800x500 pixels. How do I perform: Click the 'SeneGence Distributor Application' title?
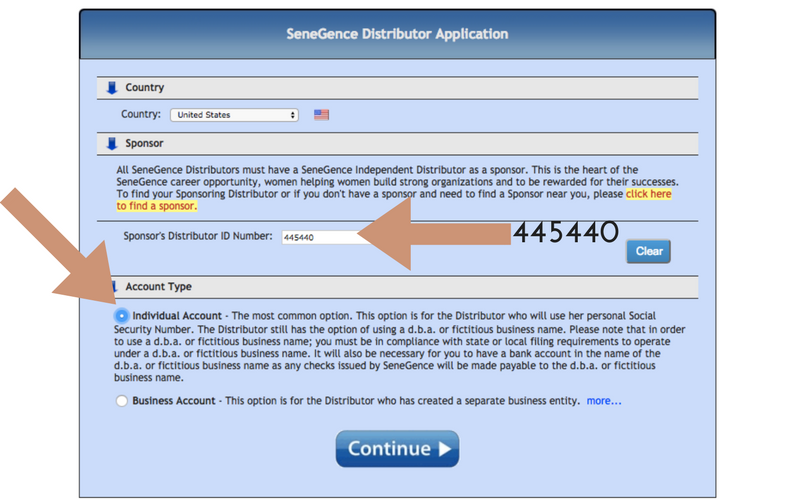(x=397, y=34)
